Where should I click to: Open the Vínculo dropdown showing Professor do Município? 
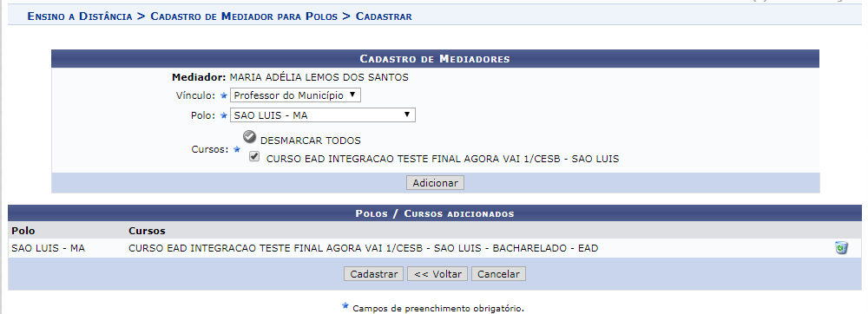coord(295,95)
